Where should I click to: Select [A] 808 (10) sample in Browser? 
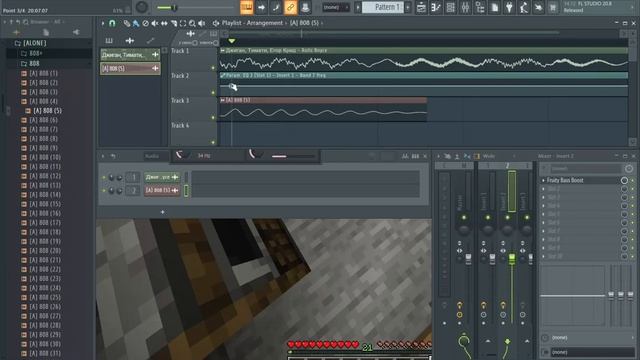click(x=45, y=157)
